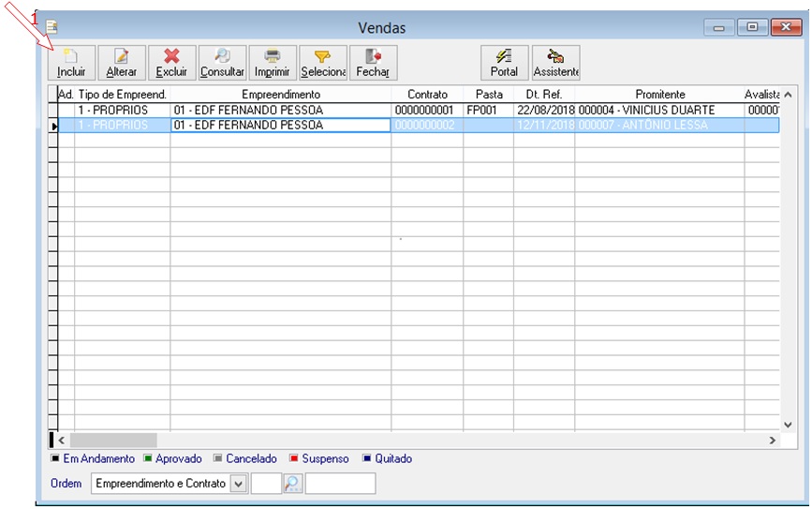The image size is (812, 509).
Task: Click the date 22/08/2018 cell
Action: pyautogui.click(x=544, y=110)
